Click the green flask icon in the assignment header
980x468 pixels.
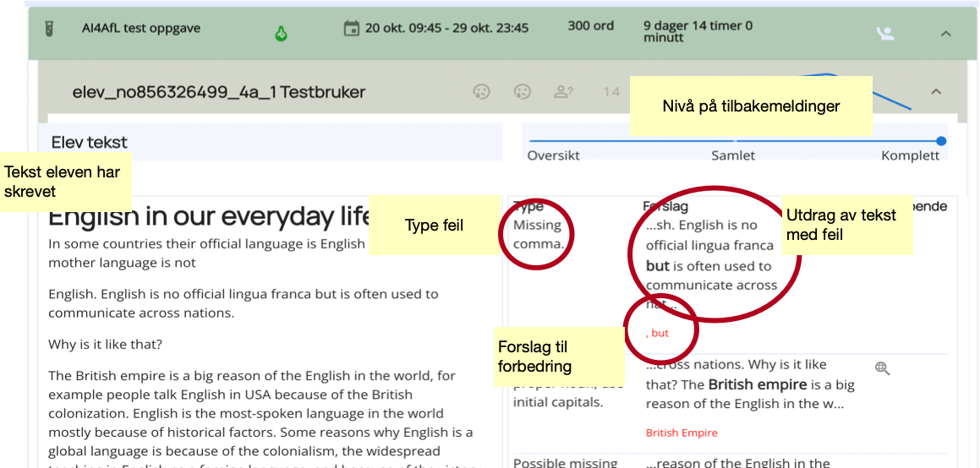(281, 34)
